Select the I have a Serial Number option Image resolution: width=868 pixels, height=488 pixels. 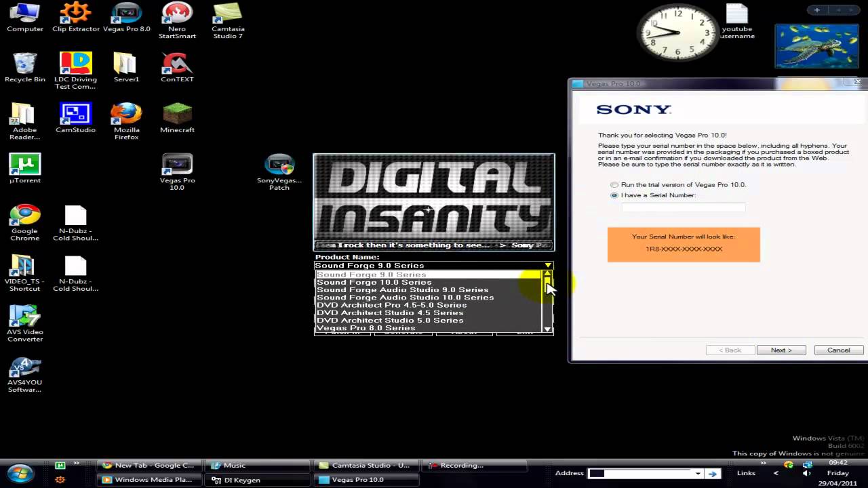(653, 195)
